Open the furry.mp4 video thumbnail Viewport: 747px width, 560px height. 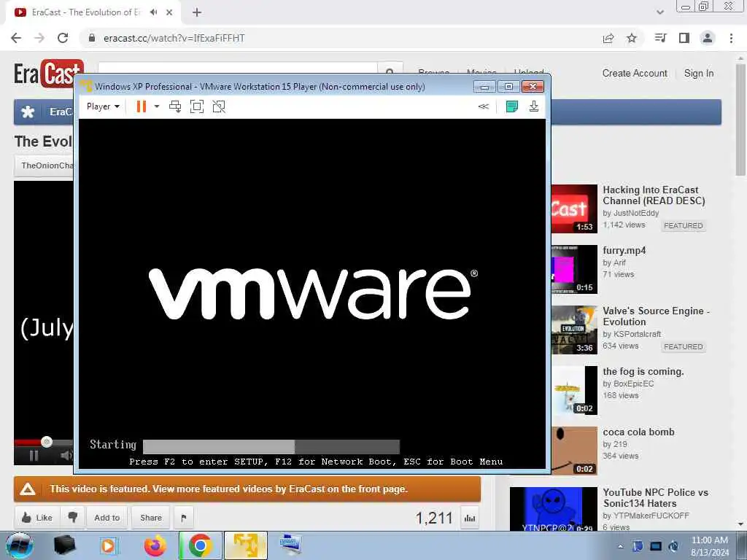click(574, 270)
